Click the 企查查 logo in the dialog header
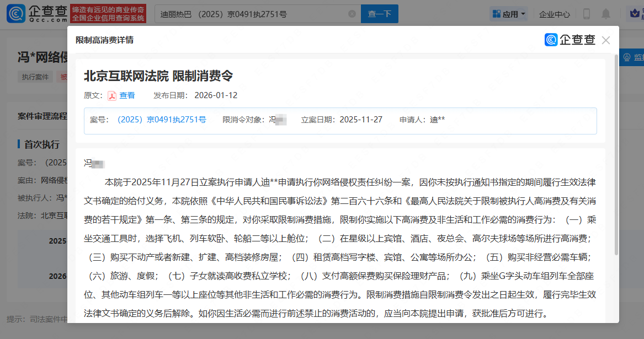This screenshot has height=339, width=644. [x=570, y=40]
